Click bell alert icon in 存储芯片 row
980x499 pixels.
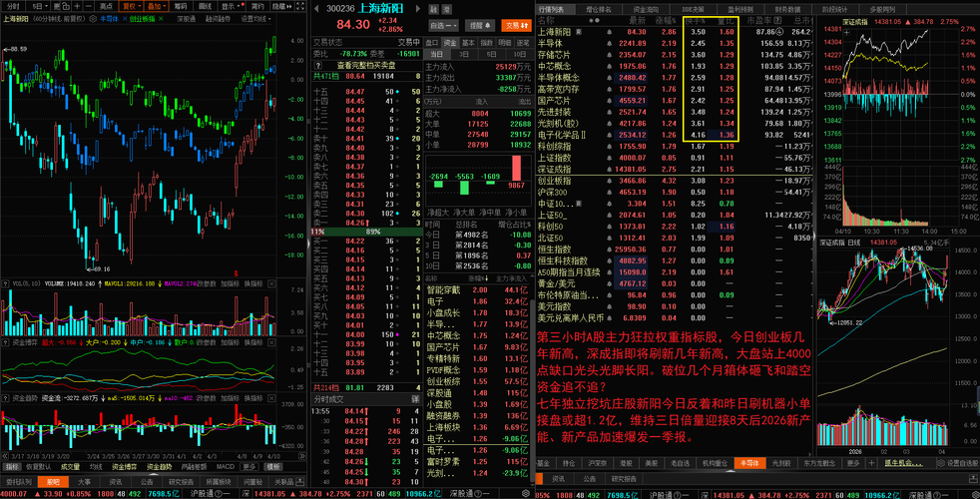(x=610, y=55)
